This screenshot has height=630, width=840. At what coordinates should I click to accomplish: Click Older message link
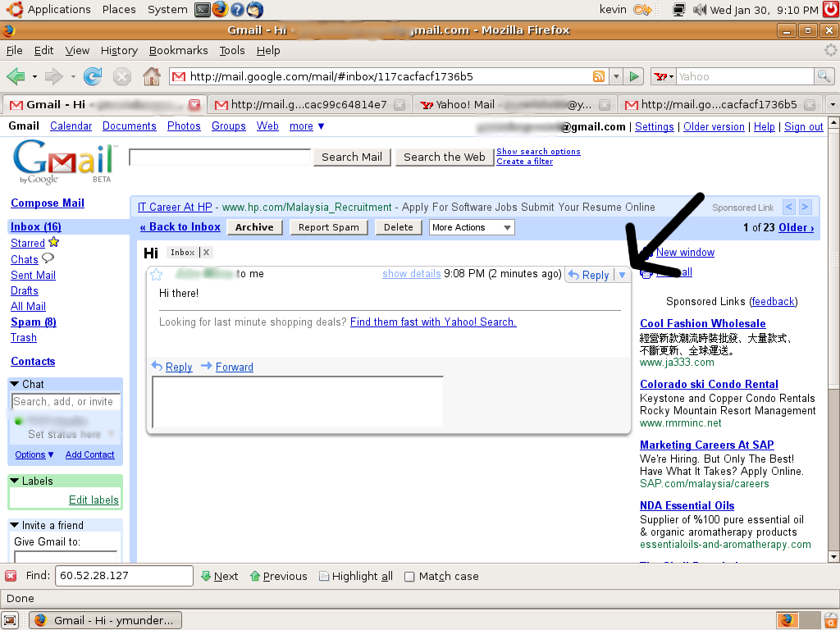pyautogui.click(x=796, y=228)
